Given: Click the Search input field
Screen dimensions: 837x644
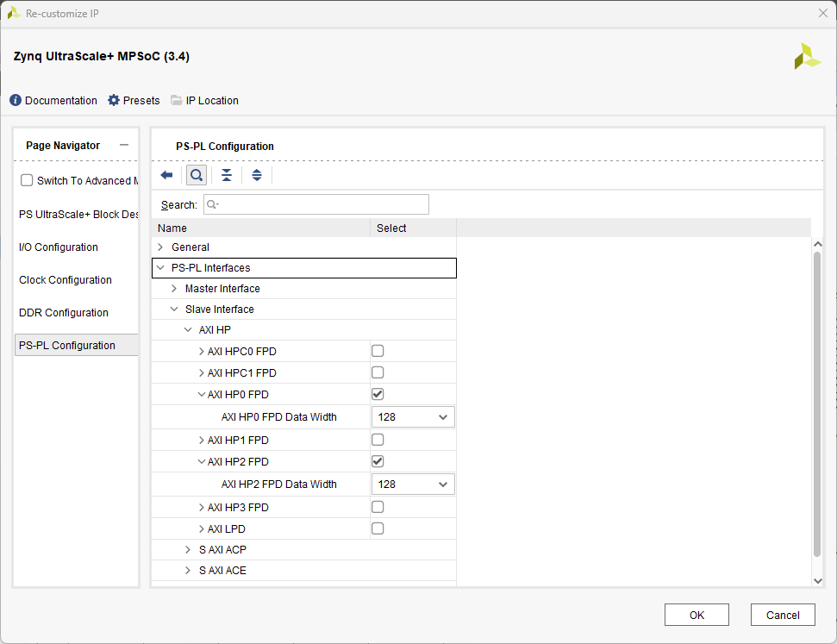Looking at the screenshot, I should [x=319, y=204].
